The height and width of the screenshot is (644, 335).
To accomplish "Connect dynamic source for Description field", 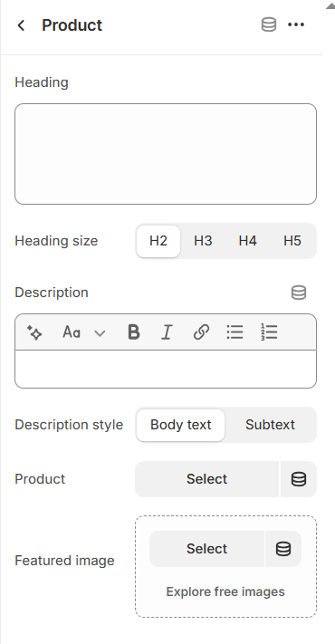I will coord(299,293).
